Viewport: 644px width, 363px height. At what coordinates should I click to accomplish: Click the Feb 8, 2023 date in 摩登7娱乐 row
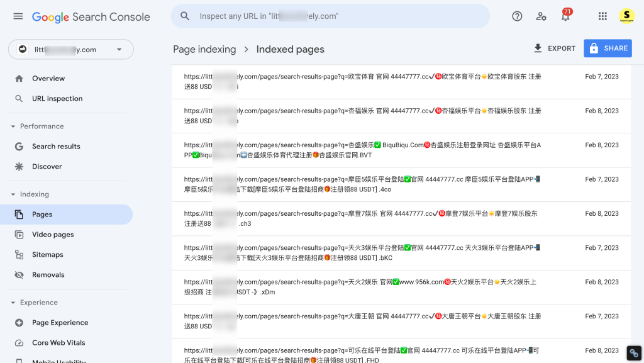tap(602, 213)
